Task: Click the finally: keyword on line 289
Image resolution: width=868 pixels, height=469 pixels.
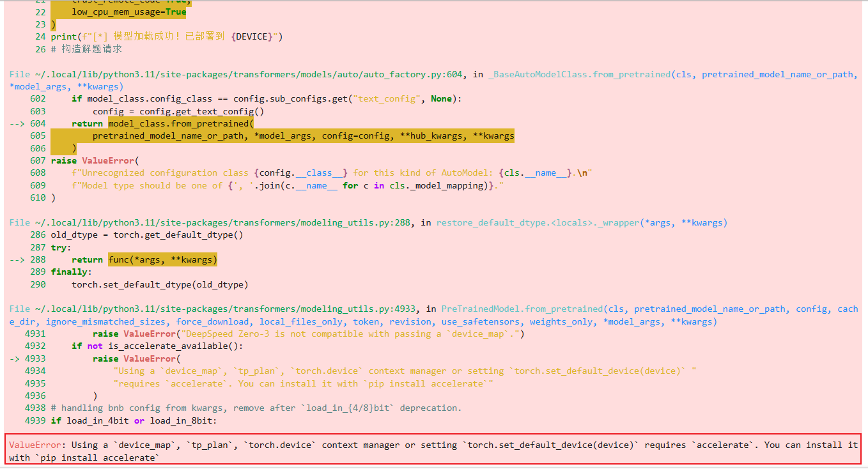Action: (72, 272)
